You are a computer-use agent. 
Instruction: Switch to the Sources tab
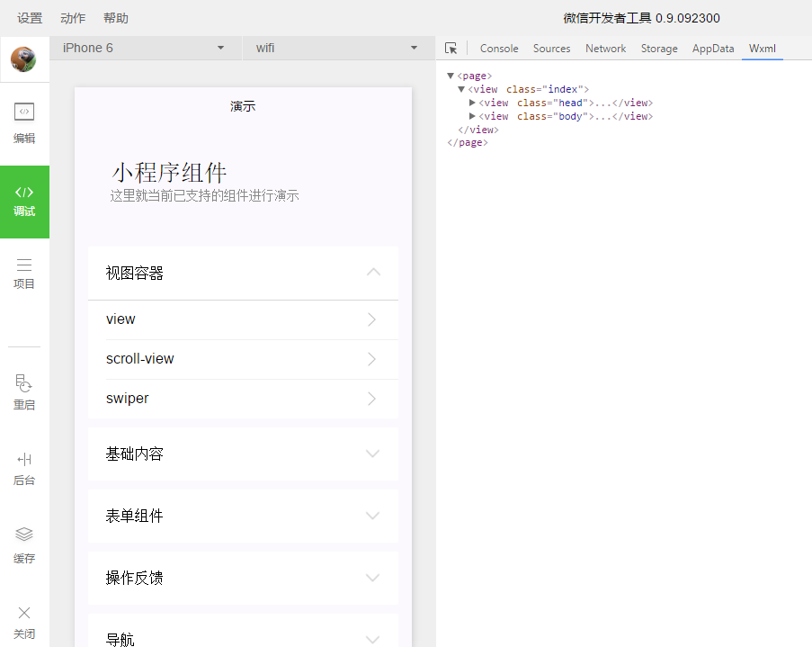click(x=551, y=49)
